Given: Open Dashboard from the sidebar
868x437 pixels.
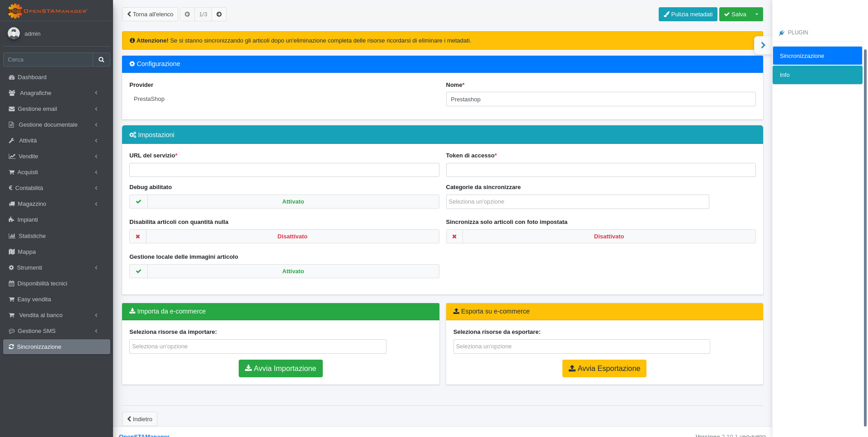Looking at the screenshot, I should pyautogui.click(x=57, y=77).
